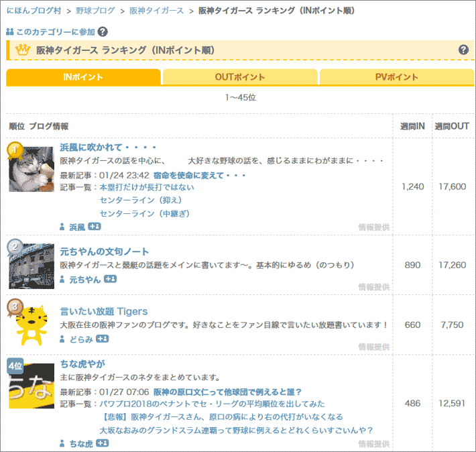Open article 本塁打だけが長打ではない
Screen dimensions: 476x452
147,187
